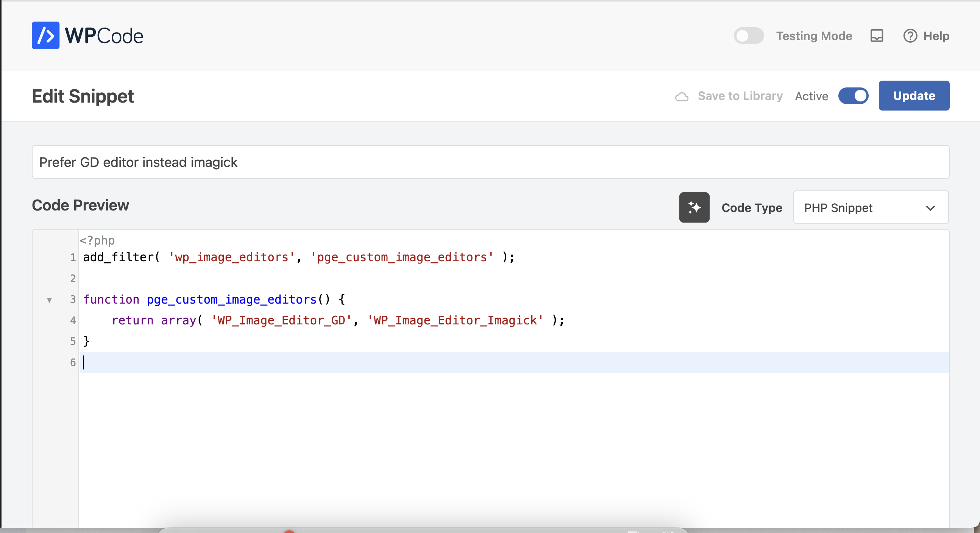Click the cloud icon beside Save to Library
Screen dimensions: 980x533
(x=681, y=96)
